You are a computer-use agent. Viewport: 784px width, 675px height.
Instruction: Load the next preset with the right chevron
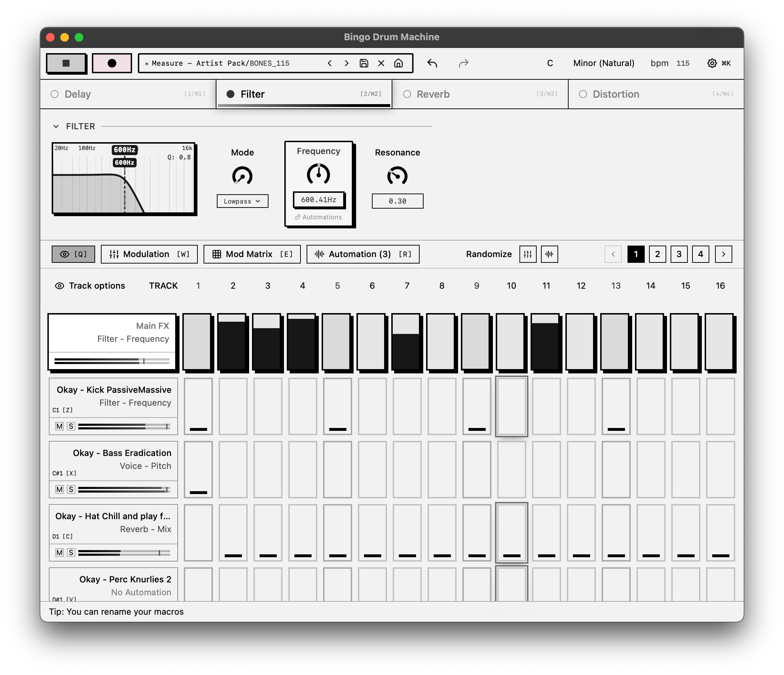[x=346, y=63]
